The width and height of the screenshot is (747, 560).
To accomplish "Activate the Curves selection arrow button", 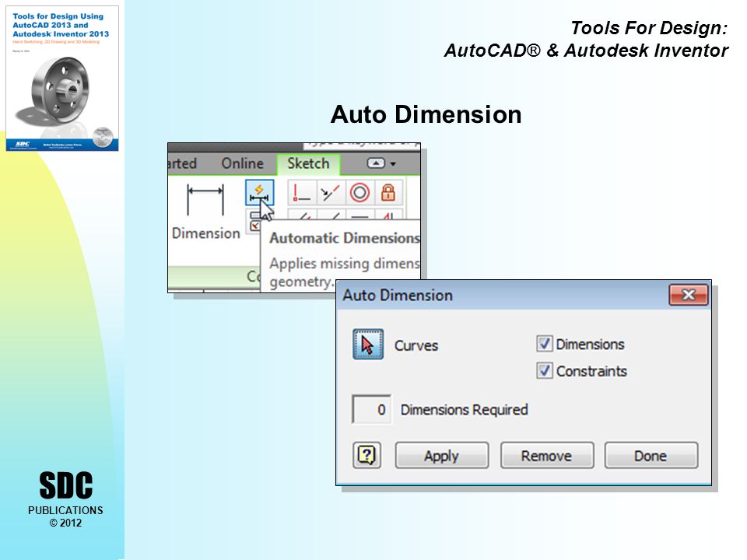I will click(368, 344).
